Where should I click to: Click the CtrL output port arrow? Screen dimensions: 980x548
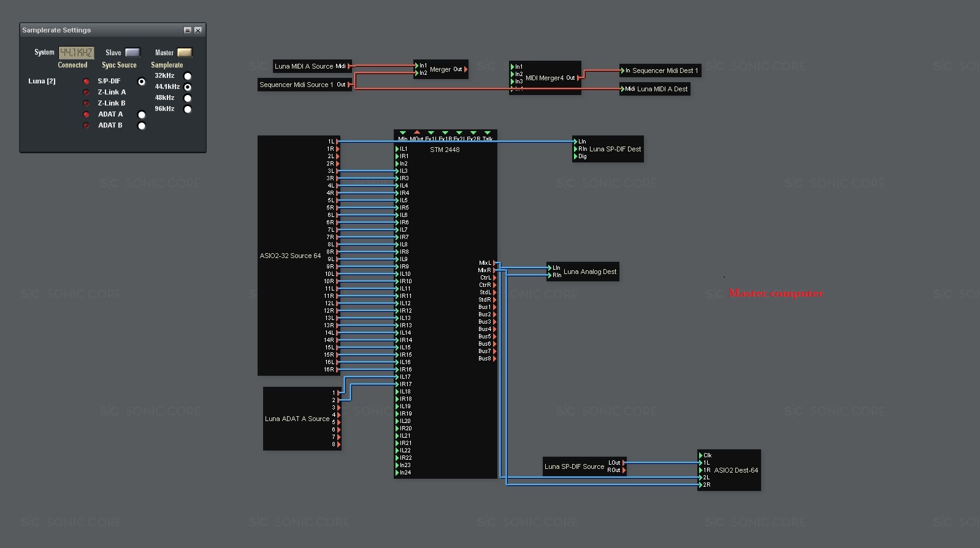494,278
